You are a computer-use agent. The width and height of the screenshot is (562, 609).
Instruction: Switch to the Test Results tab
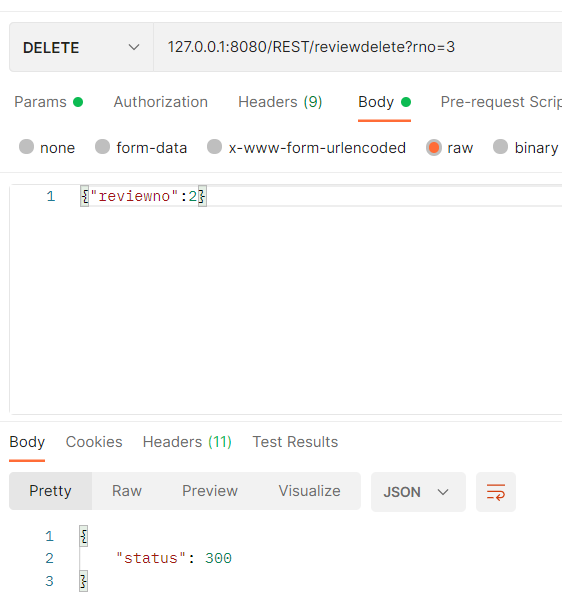295,442
